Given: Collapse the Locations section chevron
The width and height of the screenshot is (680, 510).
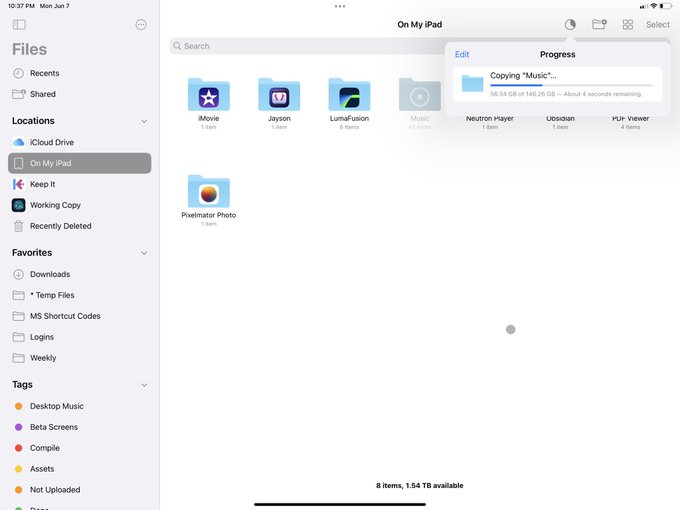Looking at the screenshot, I should [x=144, y=121].
